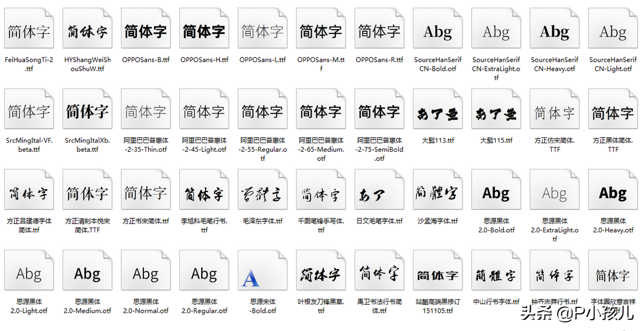Click the 千图笔锋手写体.ttf icon

[x=321, y=190]
